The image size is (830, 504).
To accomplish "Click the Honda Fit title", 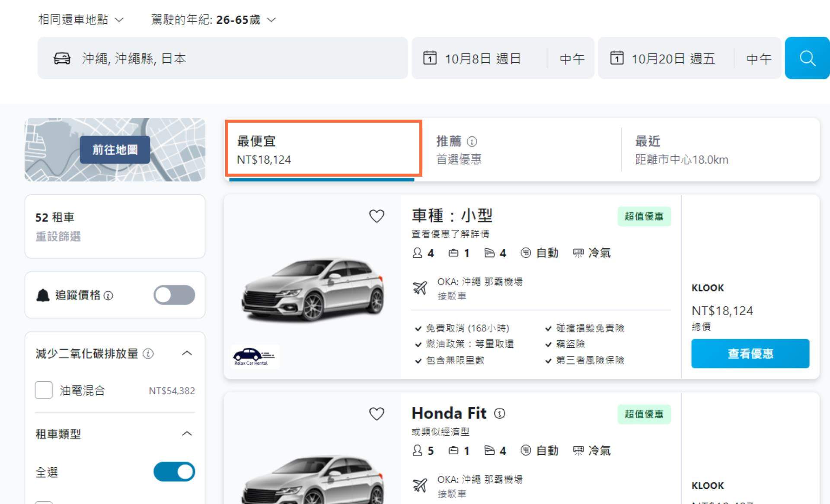I will [x=449, y=413].
